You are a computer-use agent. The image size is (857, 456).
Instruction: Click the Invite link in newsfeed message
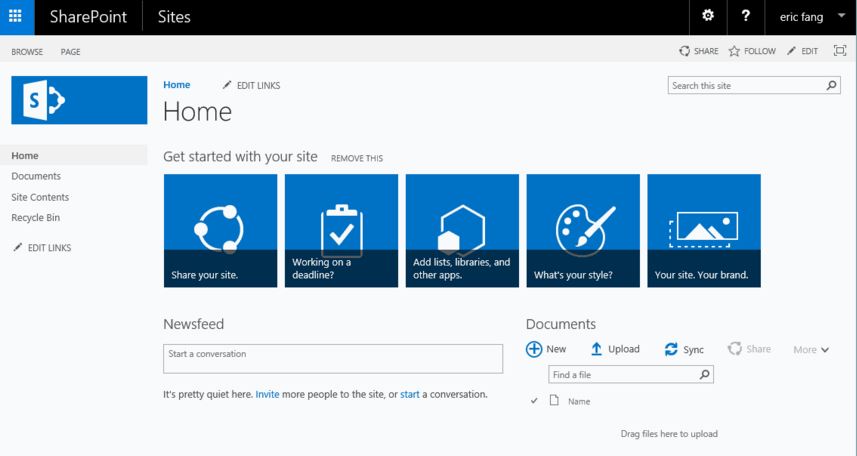[267, 394]
